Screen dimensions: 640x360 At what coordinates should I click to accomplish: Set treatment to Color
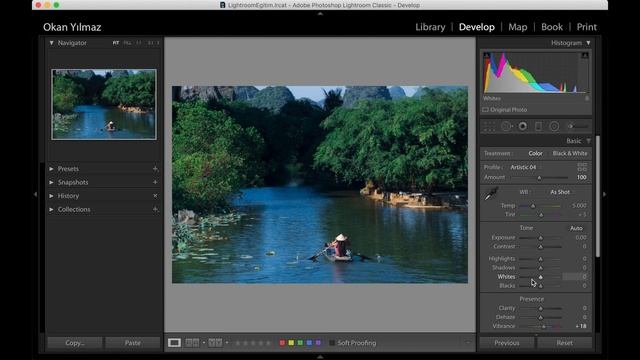click(535, 153)
